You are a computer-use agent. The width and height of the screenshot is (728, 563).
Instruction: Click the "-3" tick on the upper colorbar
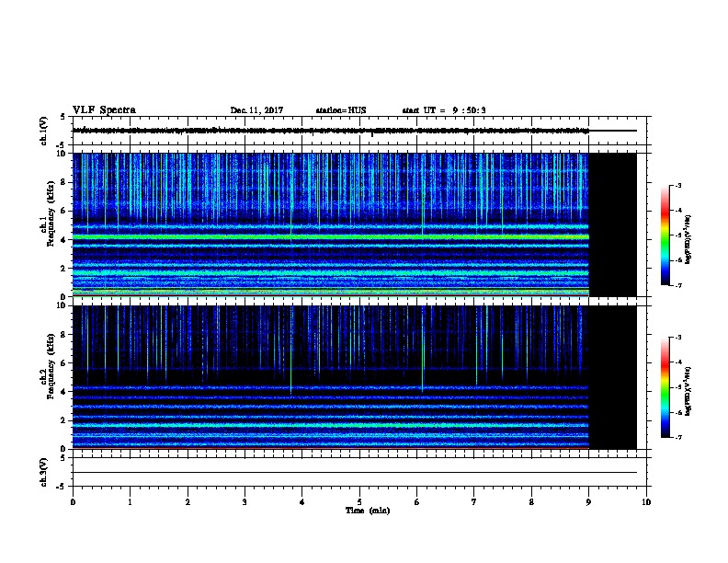tap(677, 185)
